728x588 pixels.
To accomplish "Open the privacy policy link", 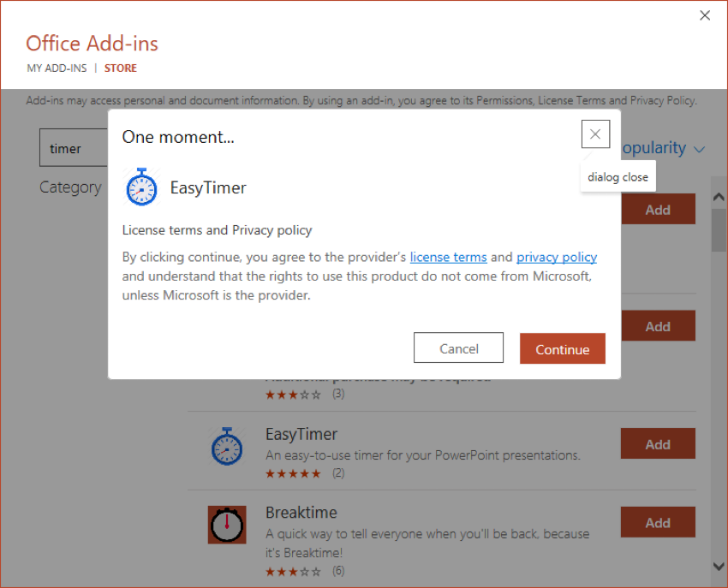I will [557, 257].
